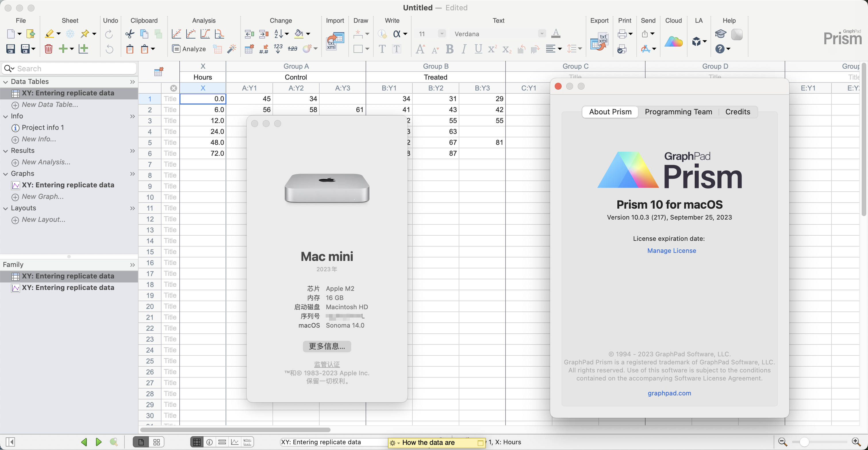Open Prism Cloud icon
This screenshot has width=868, height=450.
(673, 41)
